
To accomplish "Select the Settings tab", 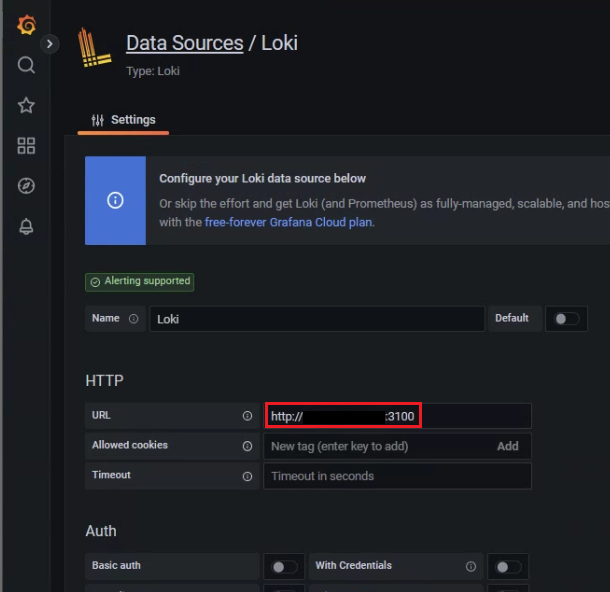I will click(x=123, y=120).
